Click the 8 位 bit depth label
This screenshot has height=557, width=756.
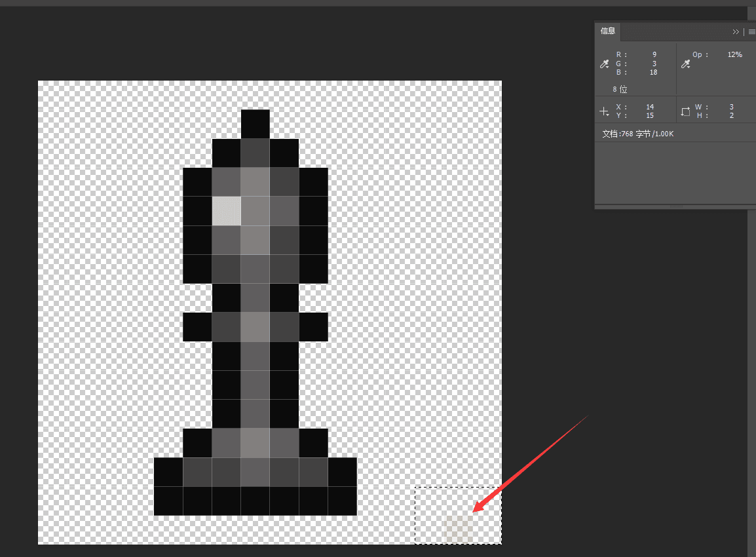620,89
